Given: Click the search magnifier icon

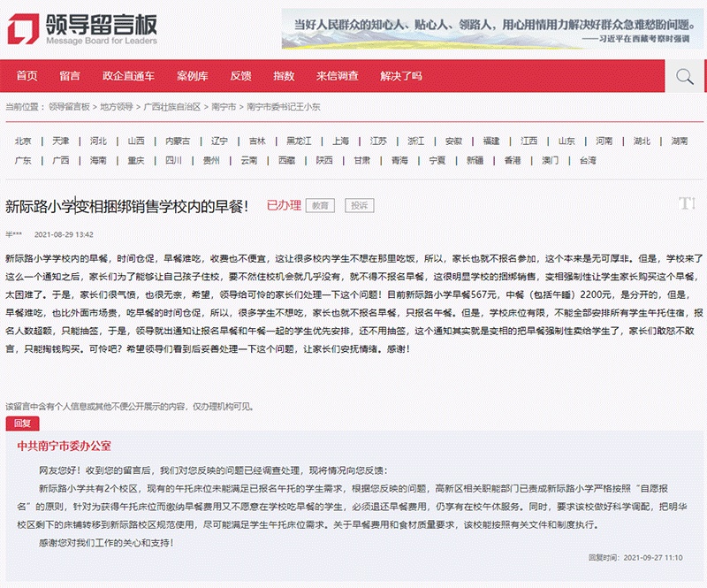Looking at the screenshot, I should click(x=684, y=77).
